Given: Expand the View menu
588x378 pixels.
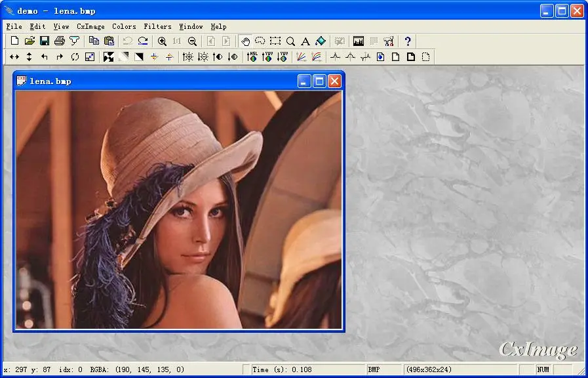Looking at the screenshot, I should tap(61, 26).
